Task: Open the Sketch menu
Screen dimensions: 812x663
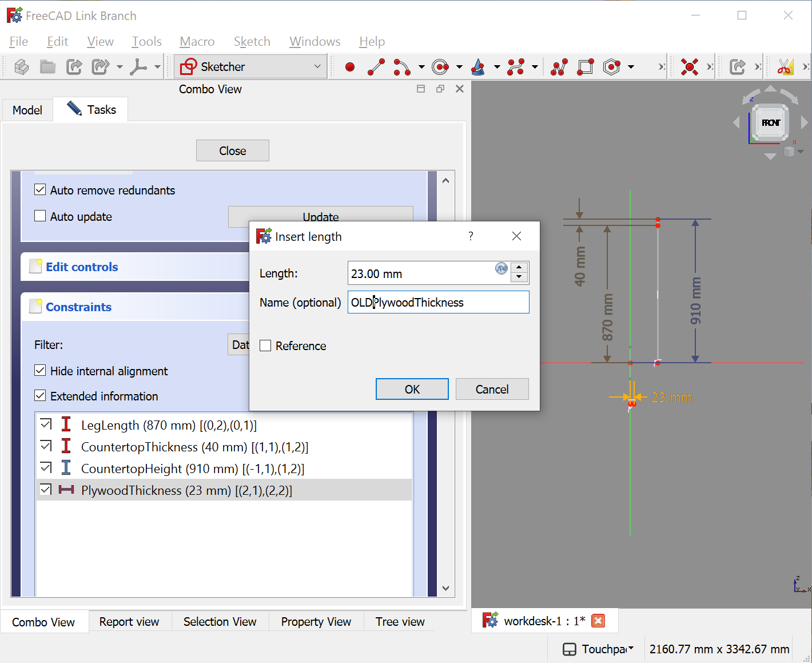Action: pos(252,41)
